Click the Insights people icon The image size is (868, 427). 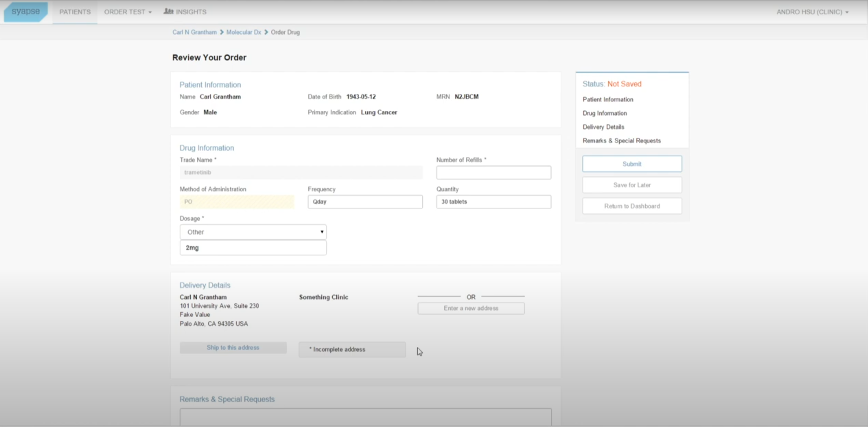point(168,11)
